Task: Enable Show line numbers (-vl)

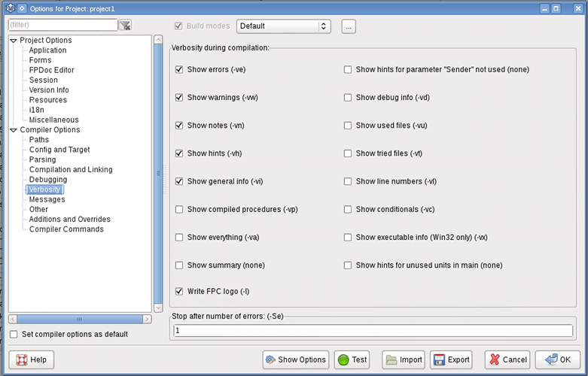Action: coord(348,181)
